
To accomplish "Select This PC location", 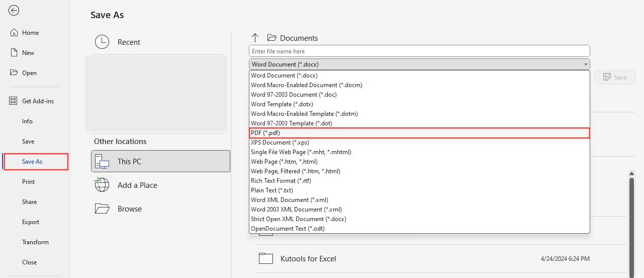I will point(161,161).
